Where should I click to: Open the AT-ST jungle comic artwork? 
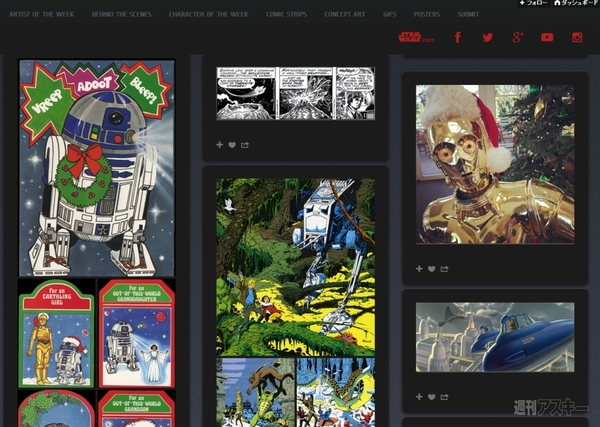tap(295, 267)
